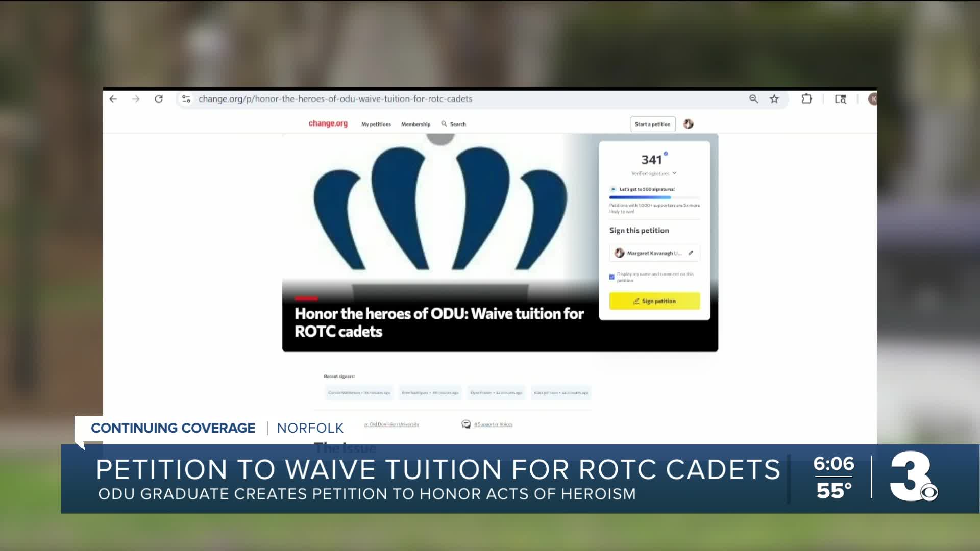Open the Old Dominion University link
The height and width of the screenshot is (551, 980).
[x=393, y=424]
